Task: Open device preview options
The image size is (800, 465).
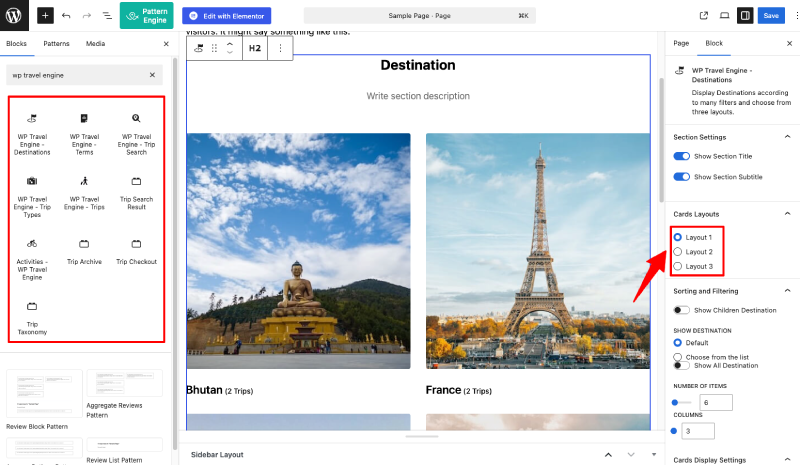Action: (724, 16)
